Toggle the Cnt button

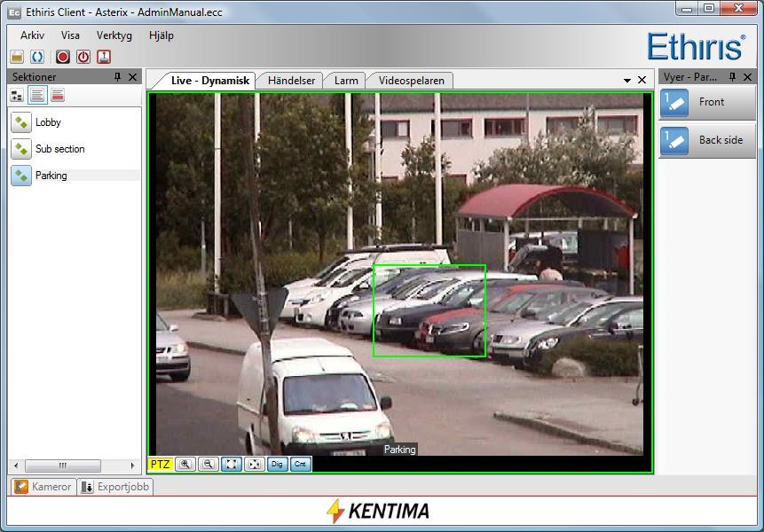pos(300,465)
